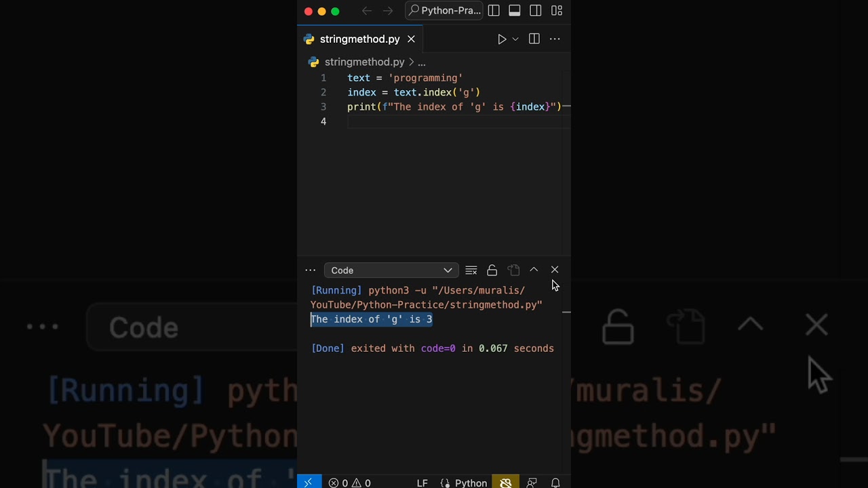Clear the output panel
The height and width of the screenshot is (488, 868).
pos(471,270)
